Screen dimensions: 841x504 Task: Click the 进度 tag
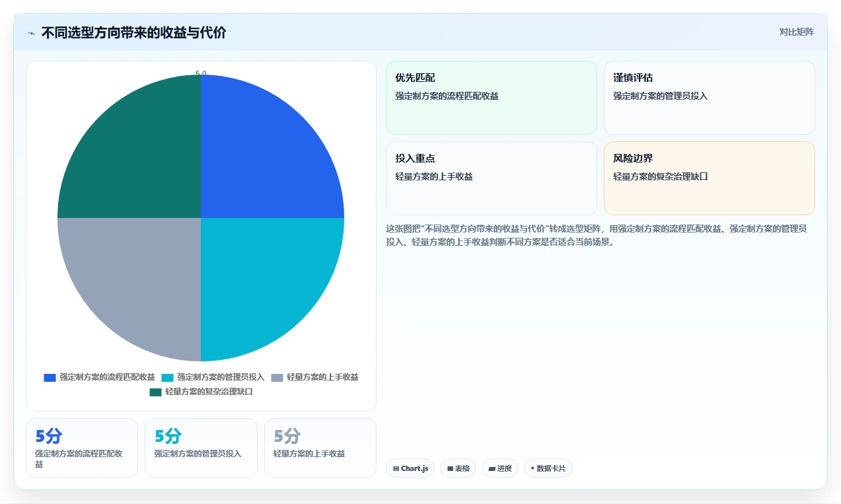click(x=500, y=468)
